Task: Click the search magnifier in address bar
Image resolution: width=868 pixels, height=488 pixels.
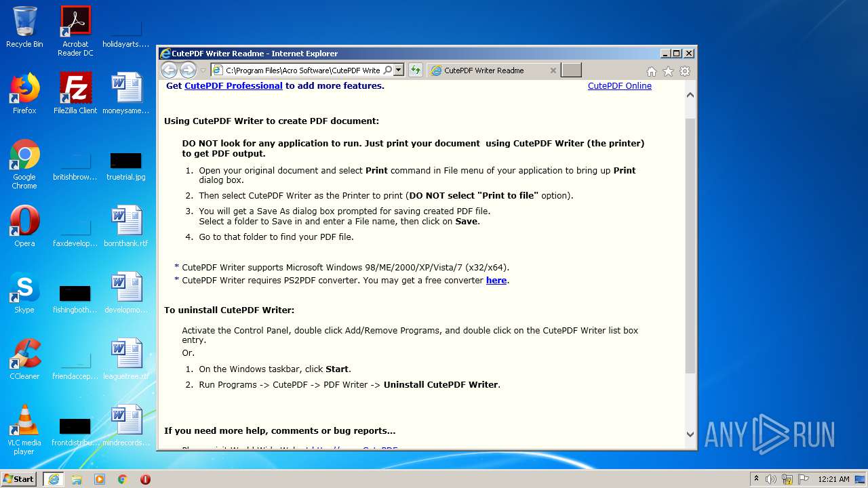Action: (387, 70)
